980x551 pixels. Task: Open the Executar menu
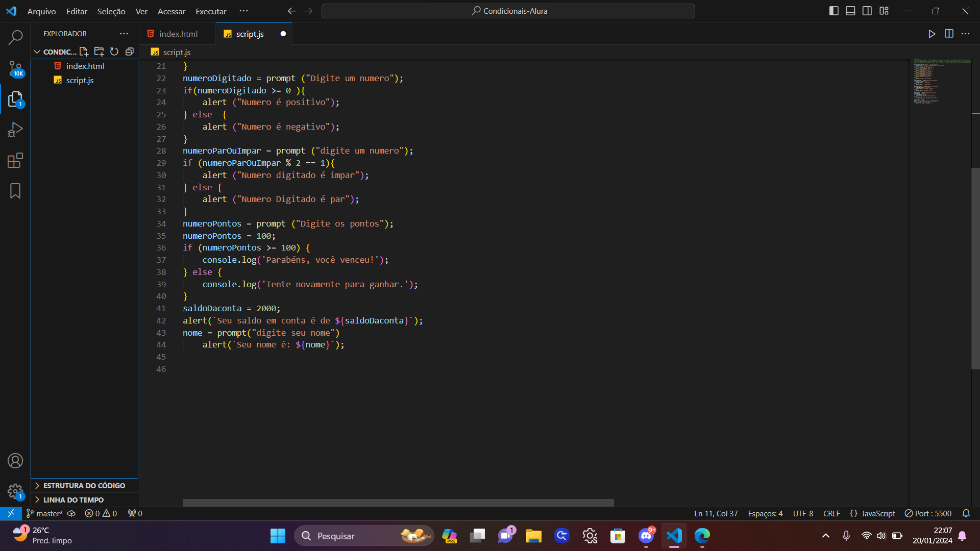tap(211, 11)
